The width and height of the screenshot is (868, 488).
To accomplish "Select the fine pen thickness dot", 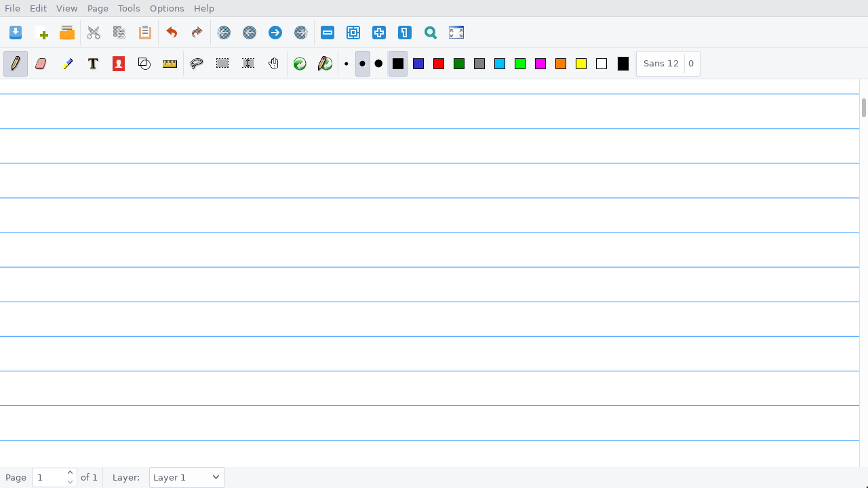I will click(346, 64).
